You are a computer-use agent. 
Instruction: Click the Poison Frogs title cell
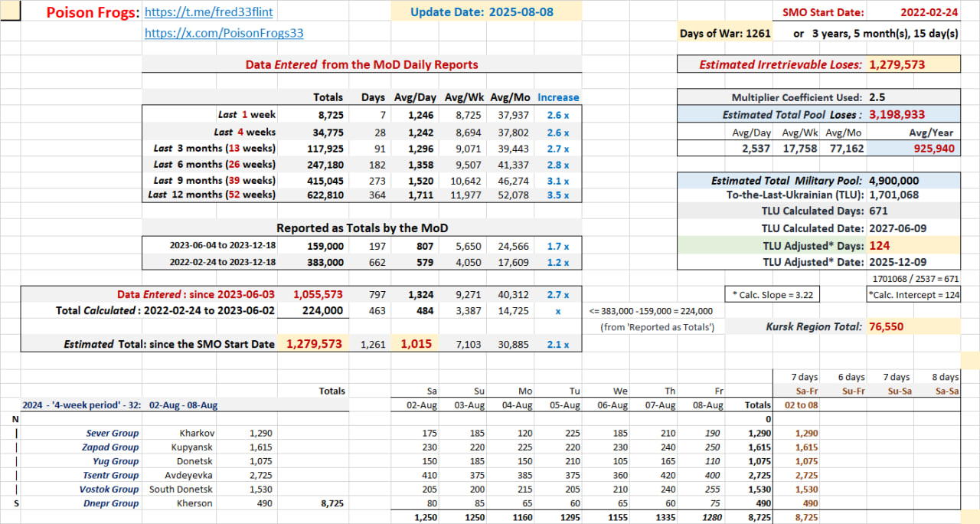[93, 13]
